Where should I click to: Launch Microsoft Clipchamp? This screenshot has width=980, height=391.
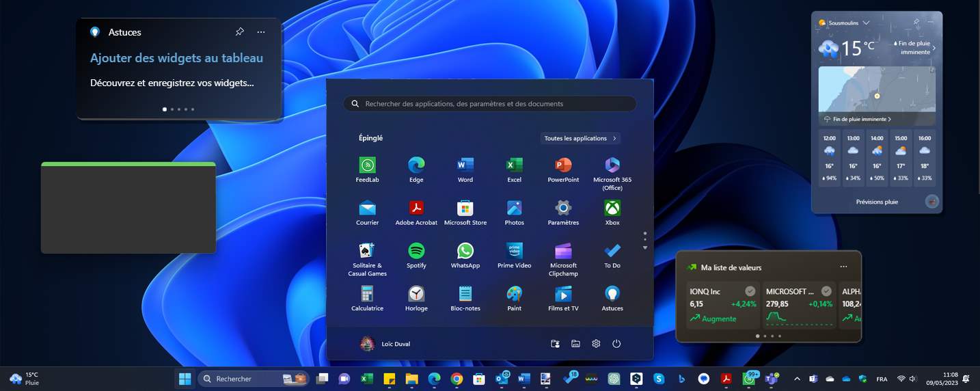coord(563,259)
